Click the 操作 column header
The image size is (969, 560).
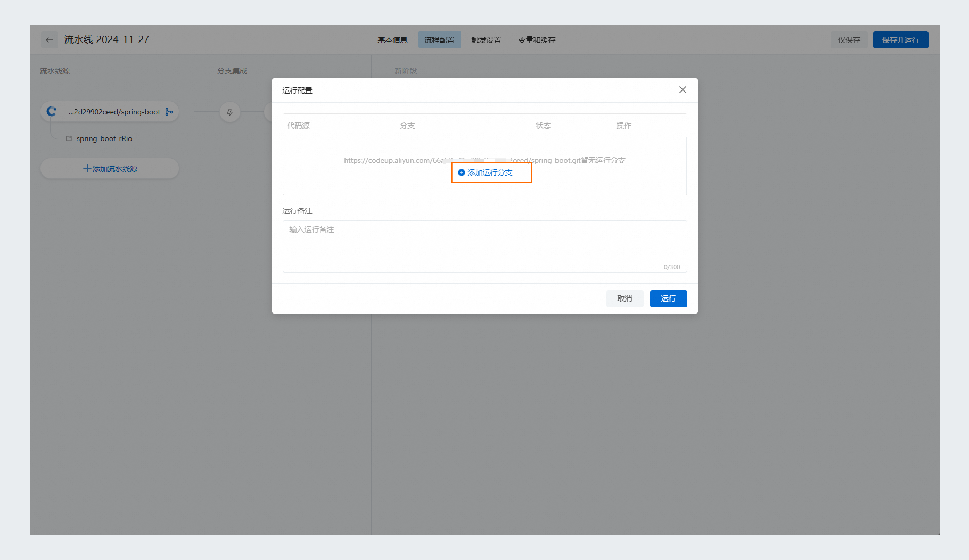click(x=623, y=126)
